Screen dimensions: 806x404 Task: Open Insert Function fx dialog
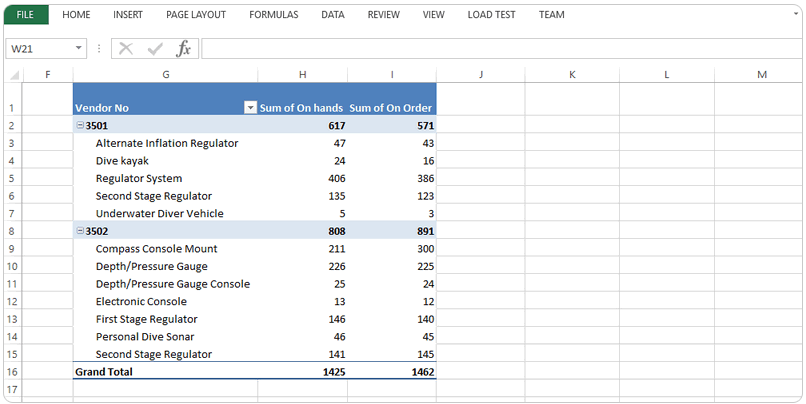pyautogui.click(x=184, y=49)
